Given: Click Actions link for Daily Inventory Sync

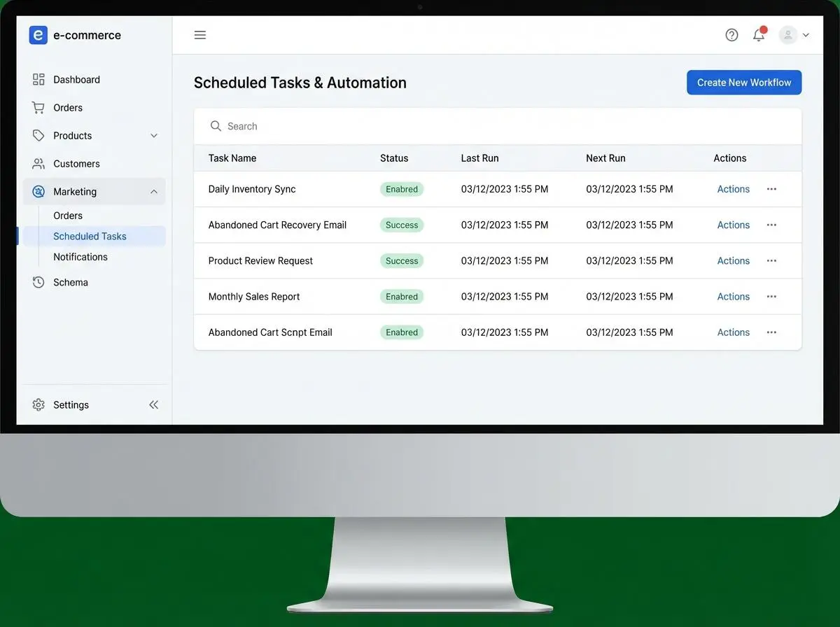Looking at the screenshot, I should pos(733,189).
